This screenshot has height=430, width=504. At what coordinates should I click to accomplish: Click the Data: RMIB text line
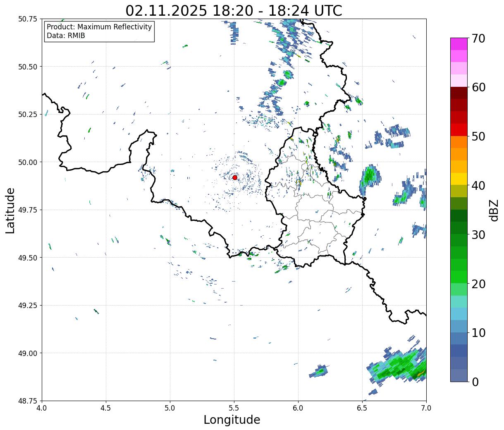click(x=66, y=36)
